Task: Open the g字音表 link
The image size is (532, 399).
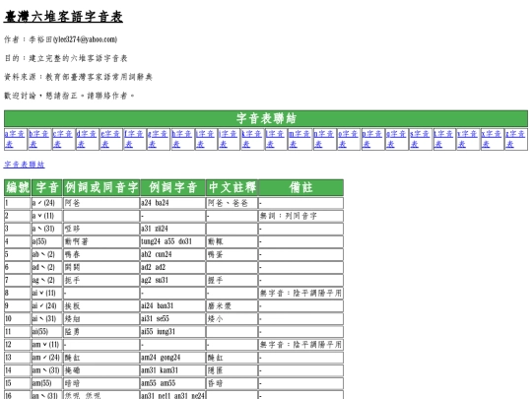Action: (158, 139)
